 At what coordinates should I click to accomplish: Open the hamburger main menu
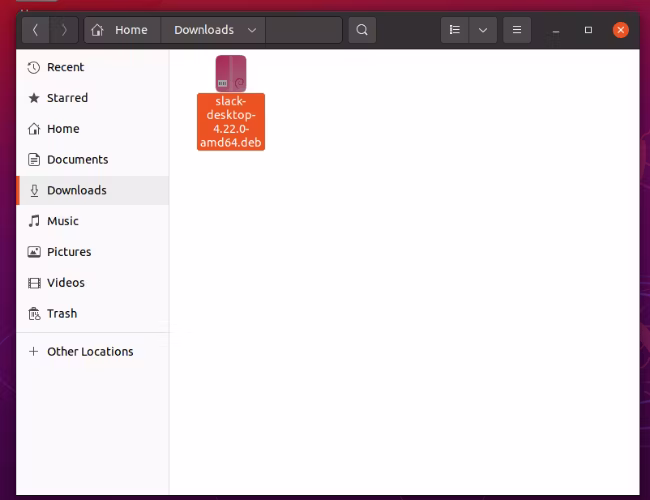coord(517,30)
